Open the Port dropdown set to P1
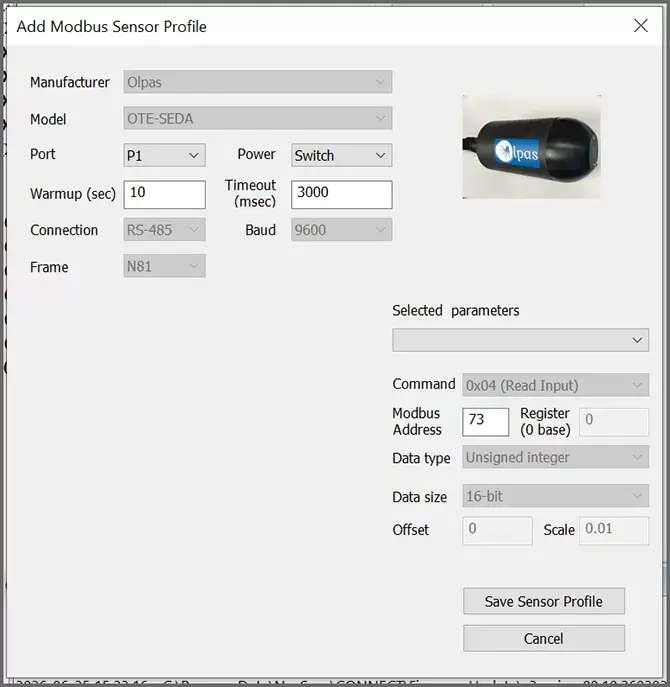The height and width of the screenshot is (687, 670). tap(164, 155)
